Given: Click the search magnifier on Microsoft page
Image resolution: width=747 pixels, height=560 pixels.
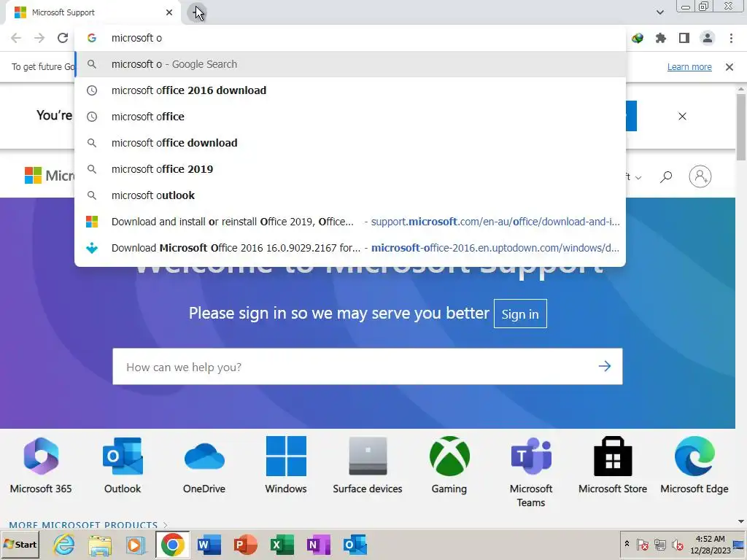Looking at the screenshot, I should (x=665, y=176).
